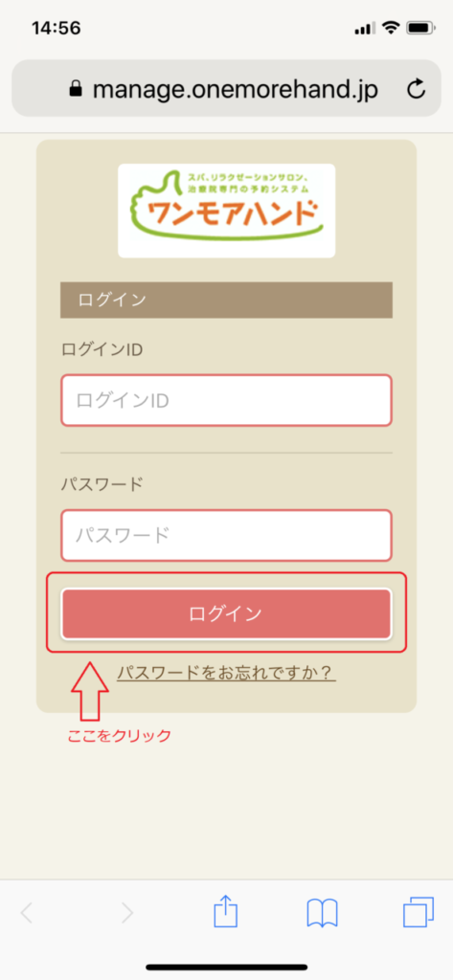Open the パスワードをお忘れですか？ link
This screenshot has width=453, height=980.
[x=226, y=673]
